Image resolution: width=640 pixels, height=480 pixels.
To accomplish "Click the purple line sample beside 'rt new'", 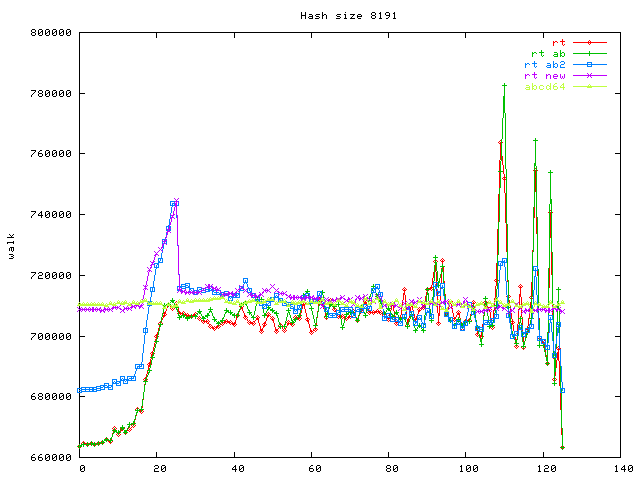I will (x=590, y=75).
